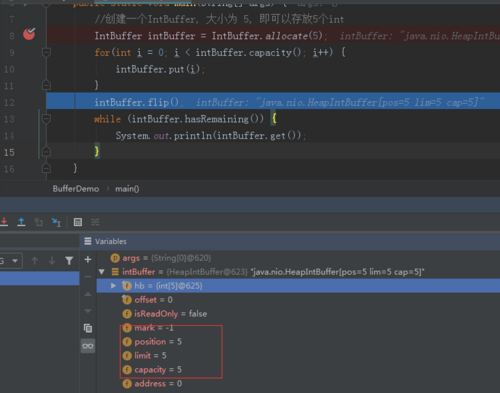Click the New Watch plus icon
Screen dimensions: 500x393
tap(88, 260)
